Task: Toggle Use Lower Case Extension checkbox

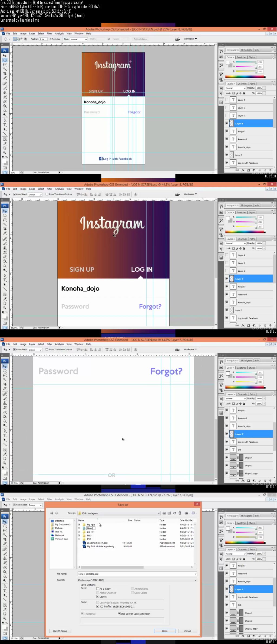Action: coord(119,614)
